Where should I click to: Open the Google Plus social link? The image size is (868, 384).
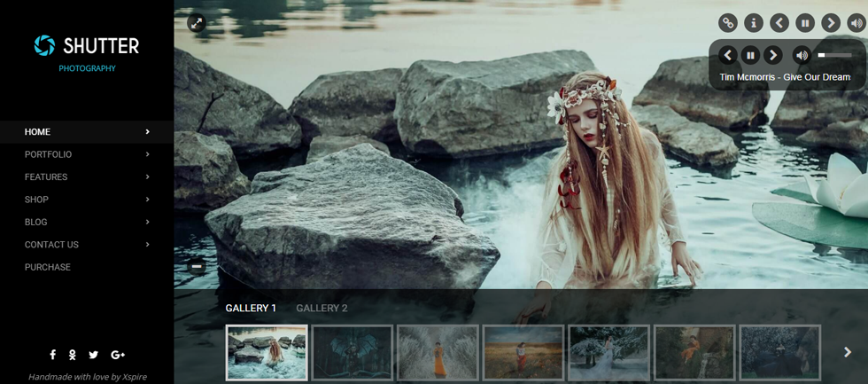click(118, 355)
